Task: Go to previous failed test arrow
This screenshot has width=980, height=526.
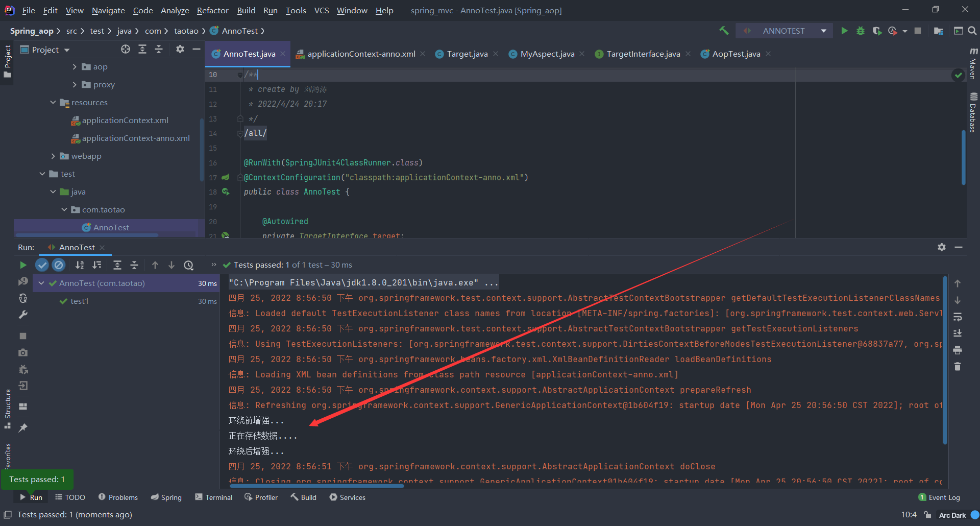Action: click(155, 265)
